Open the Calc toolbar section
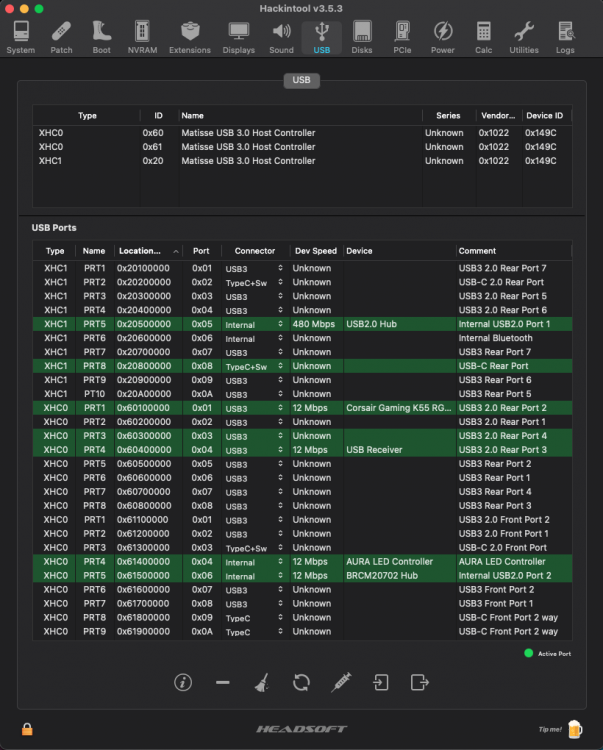Viewport: 603px width, 750px height. (x=483, y=37)
